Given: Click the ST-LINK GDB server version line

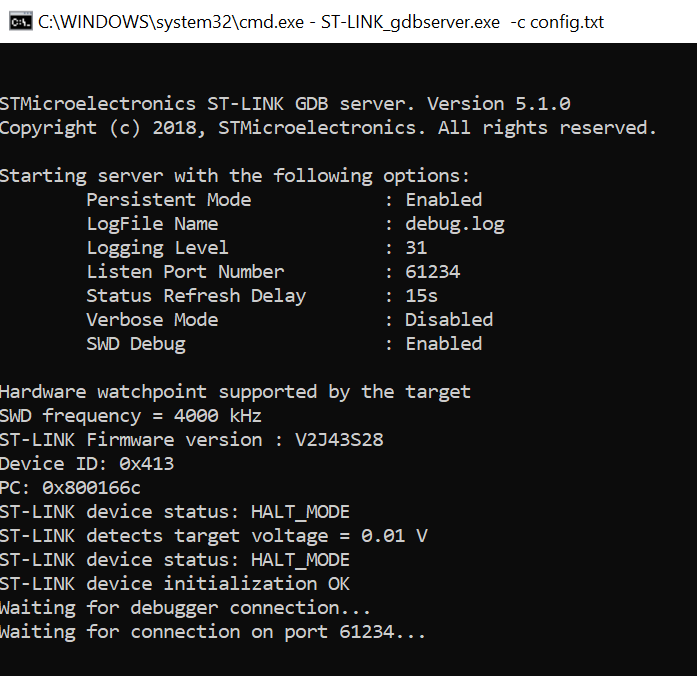Looking at the screenshot, I should (x=285, y=104).
